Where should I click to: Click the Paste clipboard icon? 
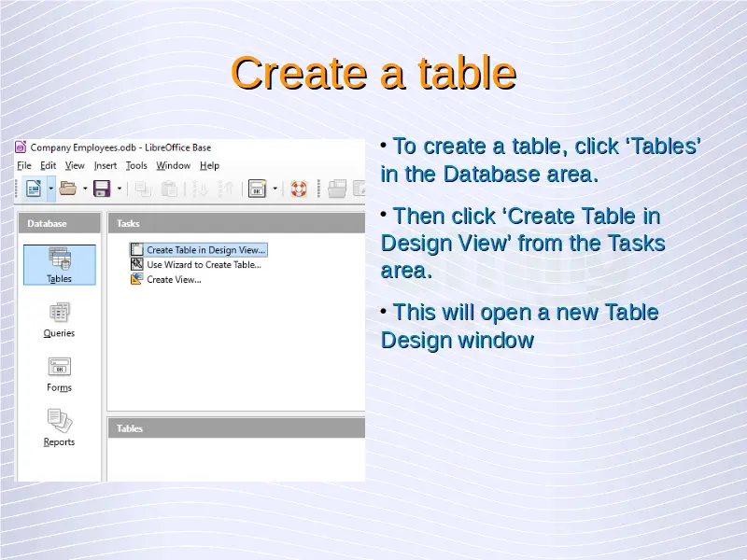169,189
